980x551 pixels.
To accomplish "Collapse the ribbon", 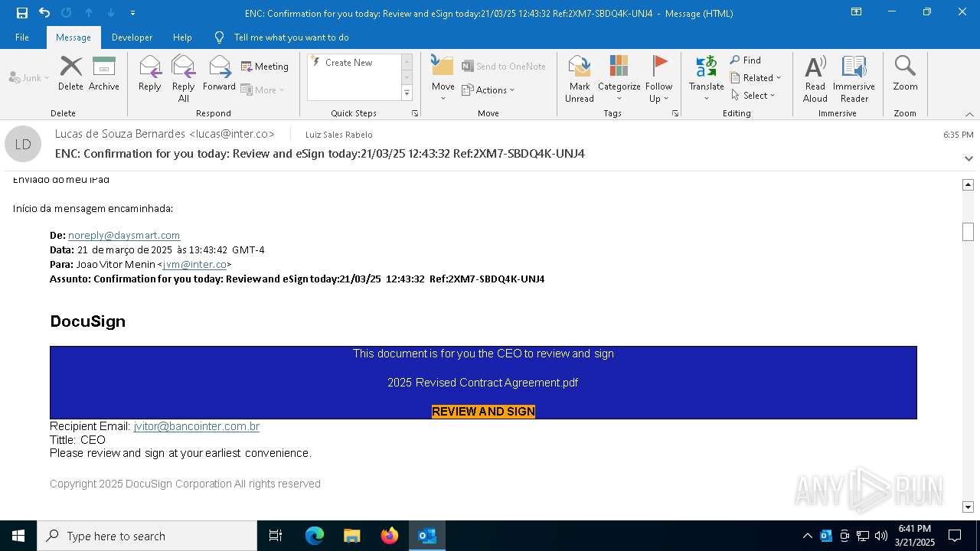I will 969,114.
